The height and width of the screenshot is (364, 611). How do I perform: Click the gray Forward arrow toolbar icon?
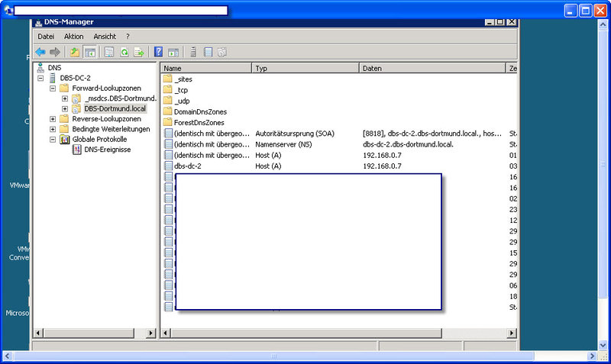[54, 52]
